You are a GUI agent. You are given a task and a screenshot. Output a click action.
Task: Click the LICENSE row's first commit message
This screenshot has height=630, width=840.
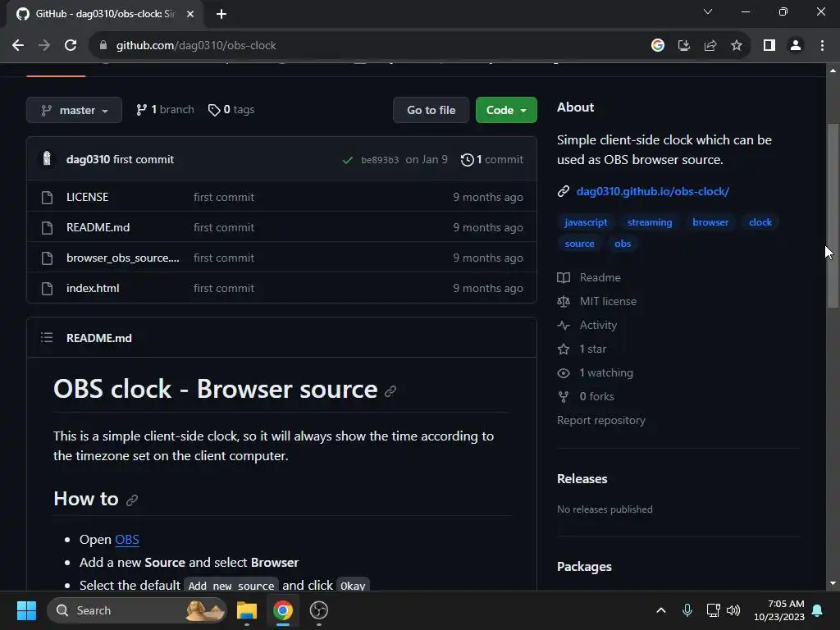[x=223, y=197]
